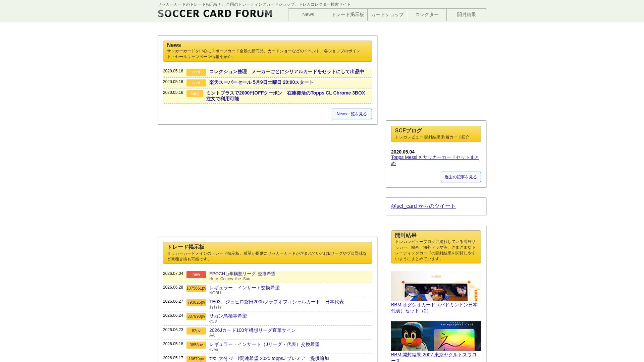Click the 1075661pv view count badge
644x362 pixels.
[x=196, y=289]
